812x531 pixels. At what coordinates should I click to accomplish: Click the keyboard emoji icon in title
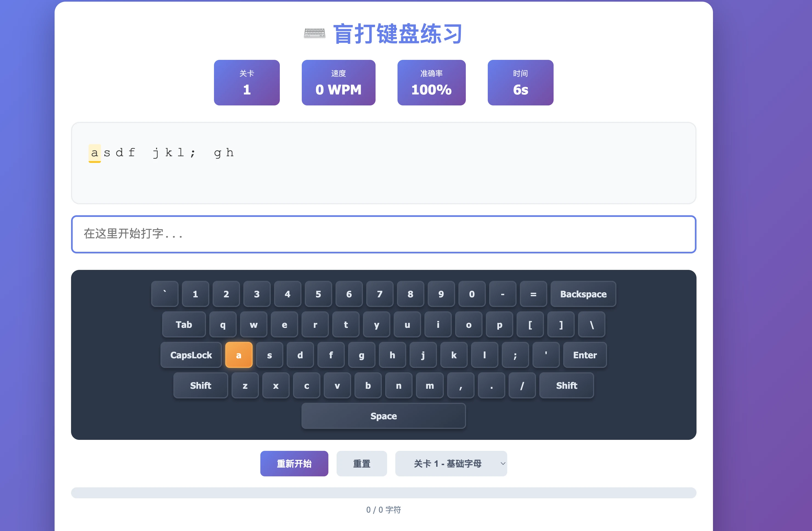tap(315, 33)
